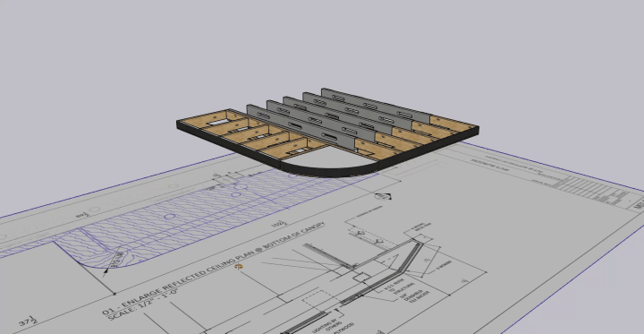The image size is (644, 334).
Task: Click the 'SCALE: 1/2" - 1'-0"' label
Action: coord(142,304)
